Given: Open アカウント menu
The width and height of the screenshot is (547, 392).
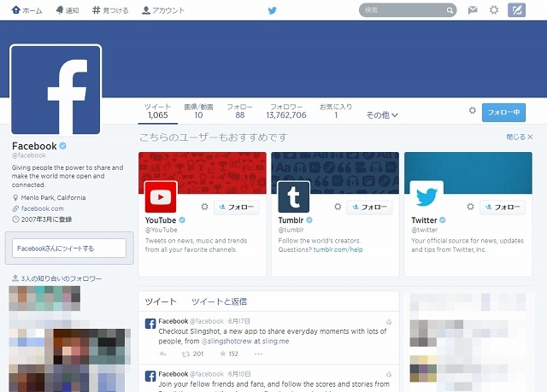Looking at the screenshot, I should 163,10.
